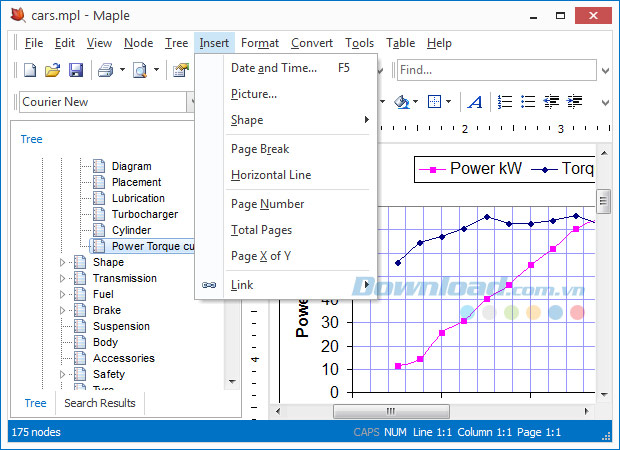The image size is (620, 450).
Task: Select the Lubrication tree node
Action: (x=138, y=198)
